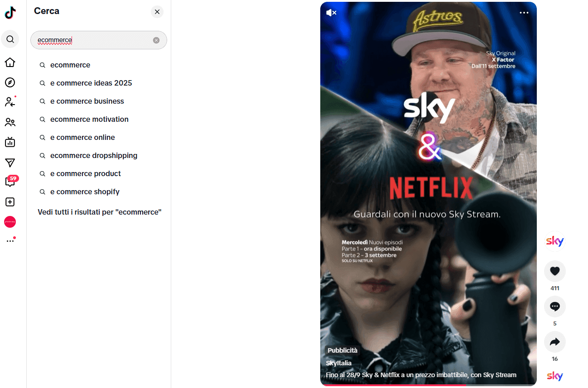
Task: Open the LIVE TV icon
Action: click(x=10, y=142)
